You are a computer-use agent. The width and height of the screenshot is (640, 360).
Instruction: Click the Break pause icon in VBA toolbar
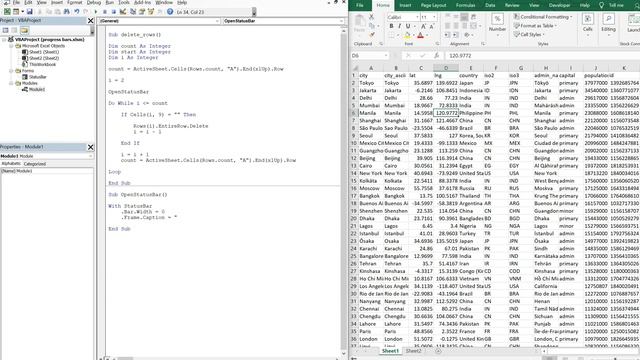[104, 12]
